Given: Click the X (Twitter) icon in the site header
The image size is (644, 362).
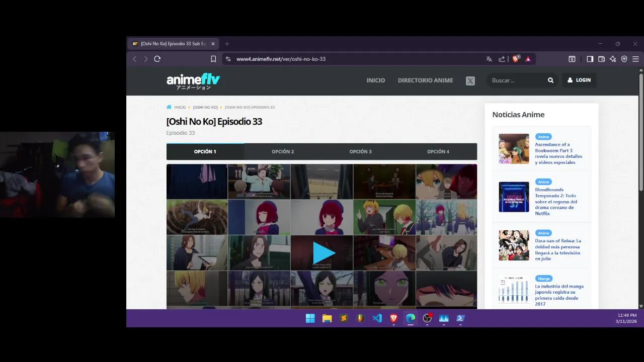Looking at the screenshot, I should pos(470,80).
